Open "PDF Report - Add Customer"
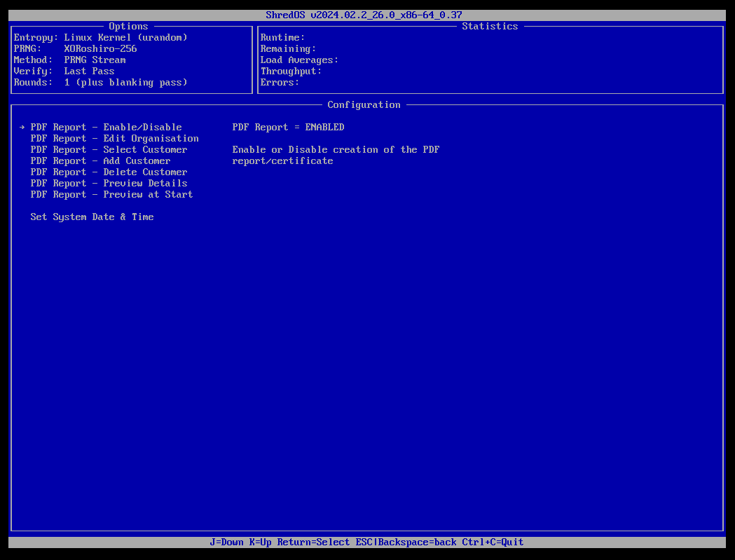Screen dimensions: 735x560 point(100,161)
